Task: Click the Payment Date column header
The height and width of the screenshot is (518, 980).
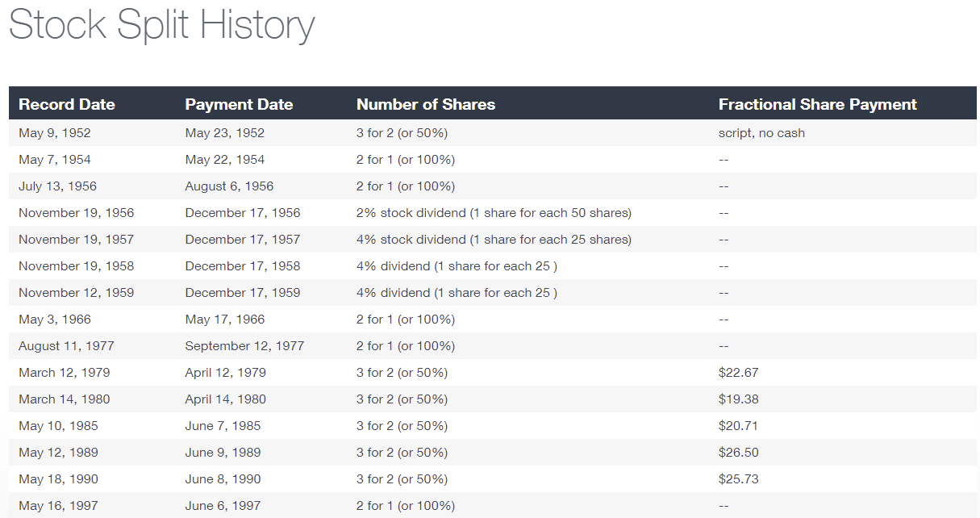Action: pyautogui.click(x=239, y=104)
